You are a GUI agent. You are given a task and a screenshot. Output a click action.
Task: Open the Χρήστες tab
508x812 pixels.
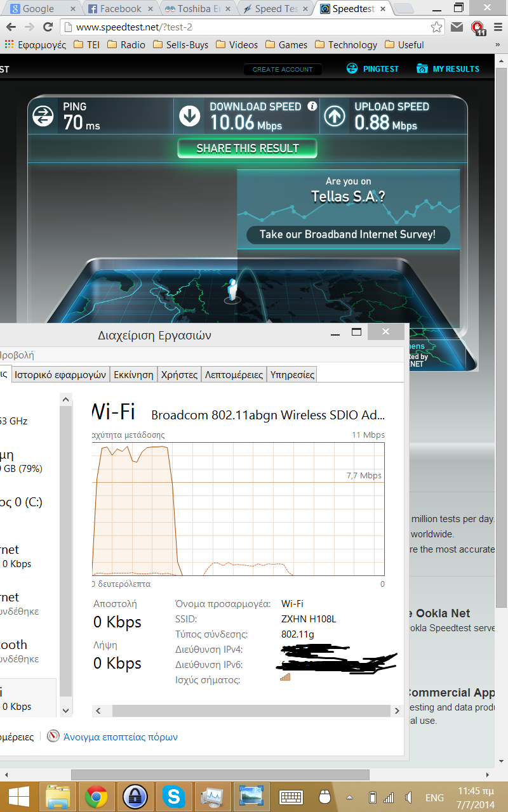pos(179,374)
